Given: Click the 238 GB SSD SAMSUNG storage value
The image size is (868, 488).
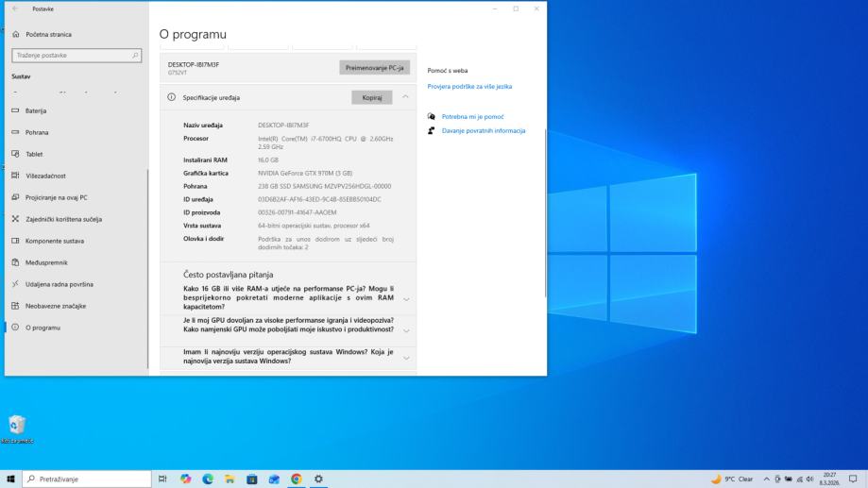Looking at the screenshot, I should pos(324,187).
